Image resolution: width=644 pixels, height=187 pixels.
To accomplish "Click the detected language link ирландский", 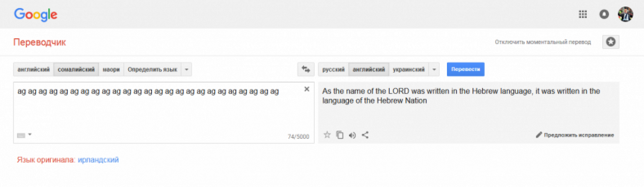I will click(98, 160).
